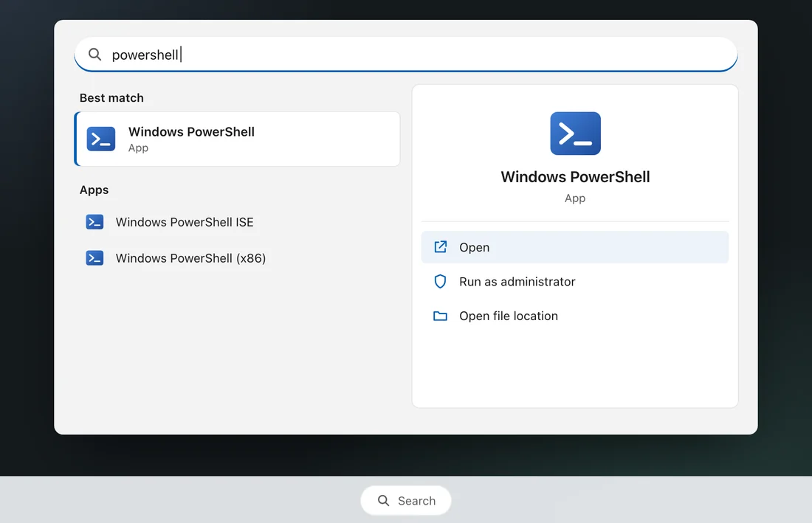Click the magnifier icon in search field

coord(94,55)
